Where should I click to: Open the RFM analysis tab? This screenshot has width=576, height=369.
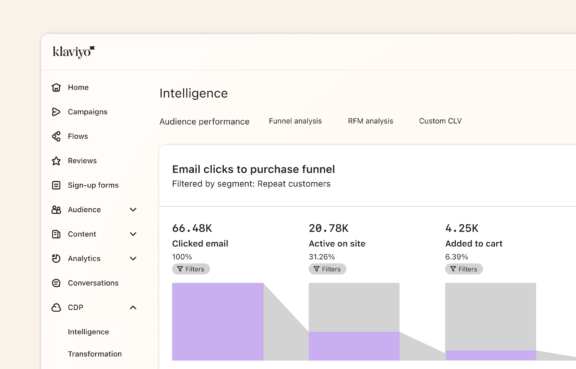coord(370,121)
